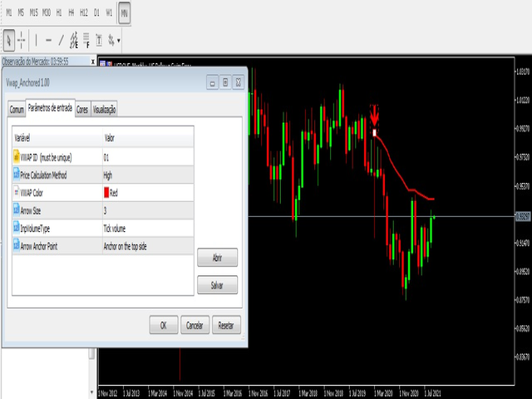Viewport: 532px width, 399px height.
Task: Switch chart to H1 timeframe
Action: (59, 13)
